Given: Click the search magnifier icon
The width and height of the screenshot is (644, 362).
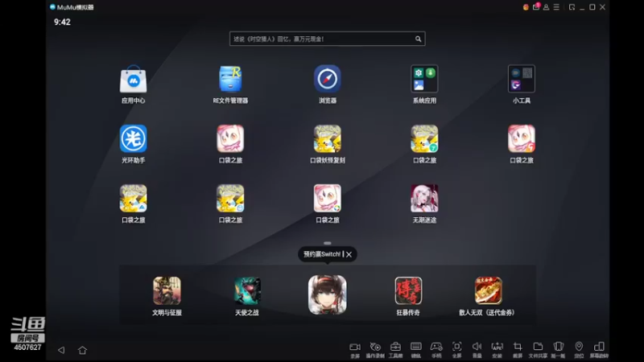Looking at the screenshot, I should [418, 39].
